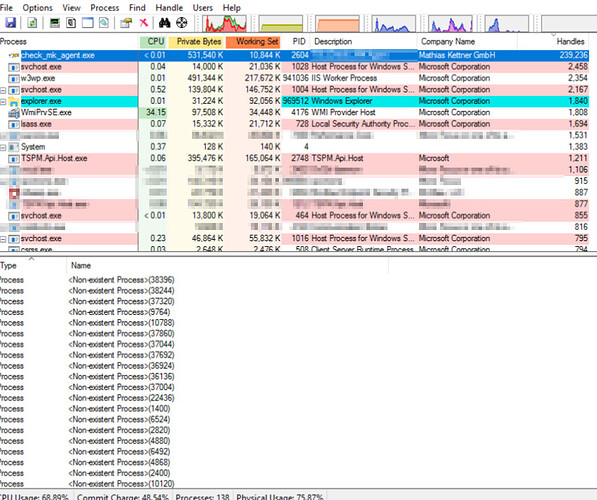Sort by the PID column header
597x500 pixels.
tap(296, 42)
